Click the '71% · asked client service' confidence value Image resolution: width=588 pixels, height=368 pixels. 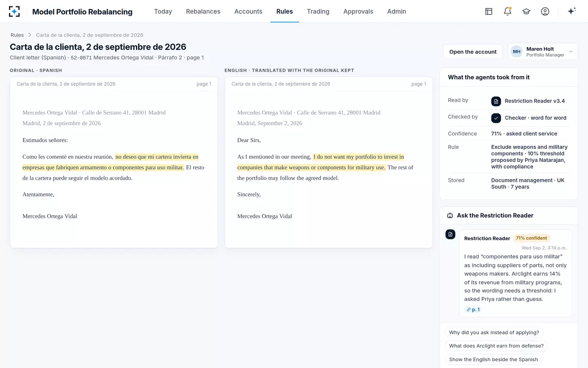click(524, 134)
